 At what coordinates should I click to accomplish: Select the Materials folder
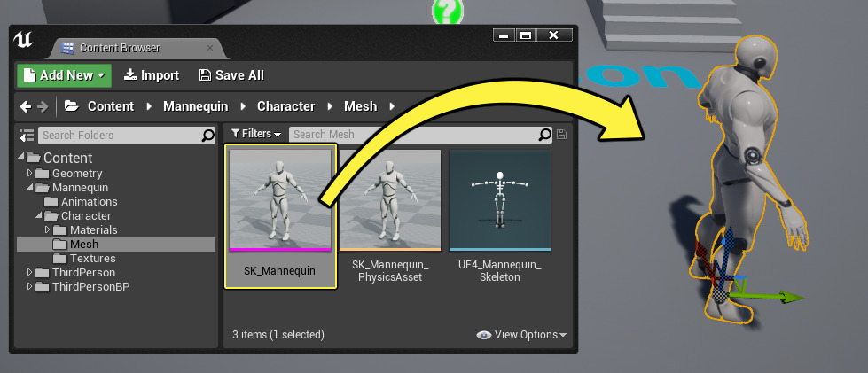coord(94,229)
